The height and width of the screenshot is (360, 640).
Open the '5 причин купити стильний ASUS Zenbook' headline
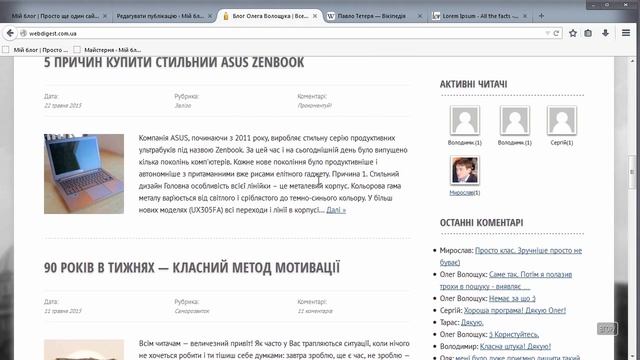(x=174, y=62)
